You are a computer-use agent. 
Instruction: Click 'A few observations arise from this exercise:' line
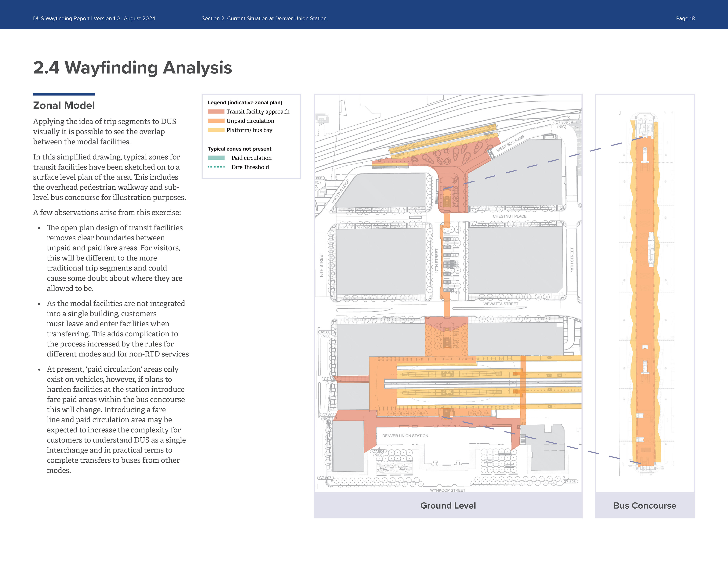coord(107,213)
